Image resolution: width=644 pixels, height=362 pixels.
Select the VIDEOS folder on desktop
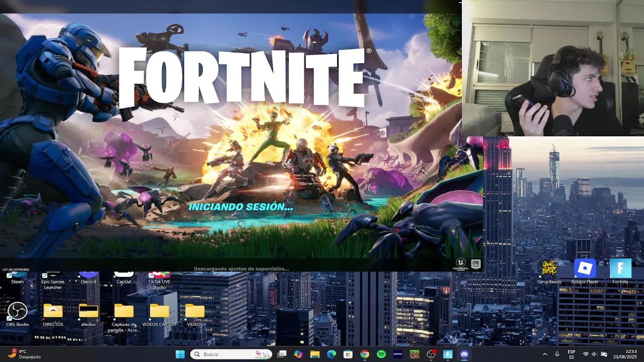(195, 315)
